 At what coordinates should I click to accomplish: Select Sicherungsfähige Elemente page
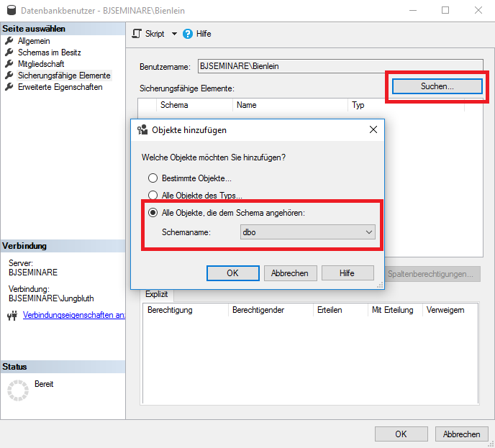pyautogui.click(x=63, y=76)
